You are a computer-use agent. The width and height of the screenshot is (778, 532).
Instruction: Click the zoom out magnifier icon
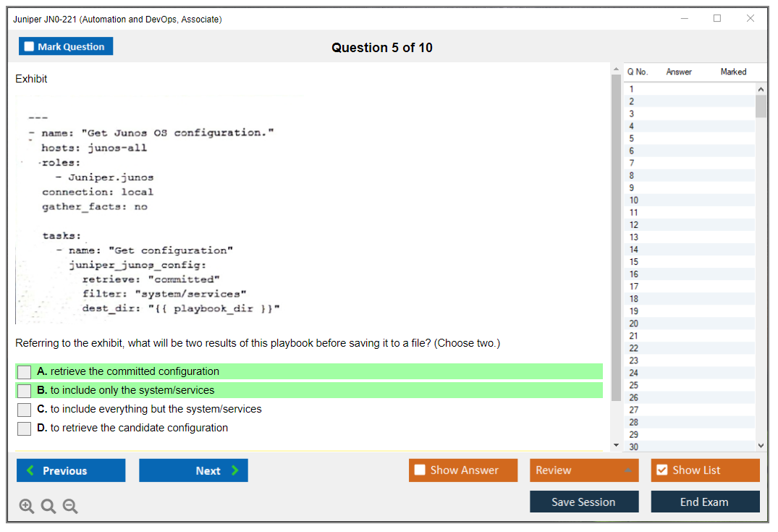(x=70, y=507)
